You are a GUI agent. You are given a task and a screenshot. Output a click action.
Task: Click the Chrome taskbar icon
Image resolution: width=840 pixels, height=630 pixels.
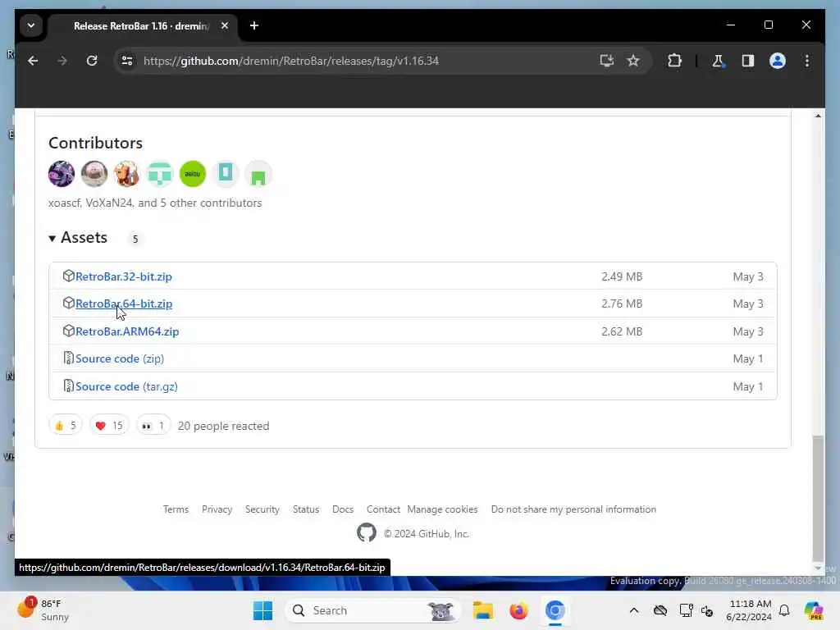[x=555, y=610]
